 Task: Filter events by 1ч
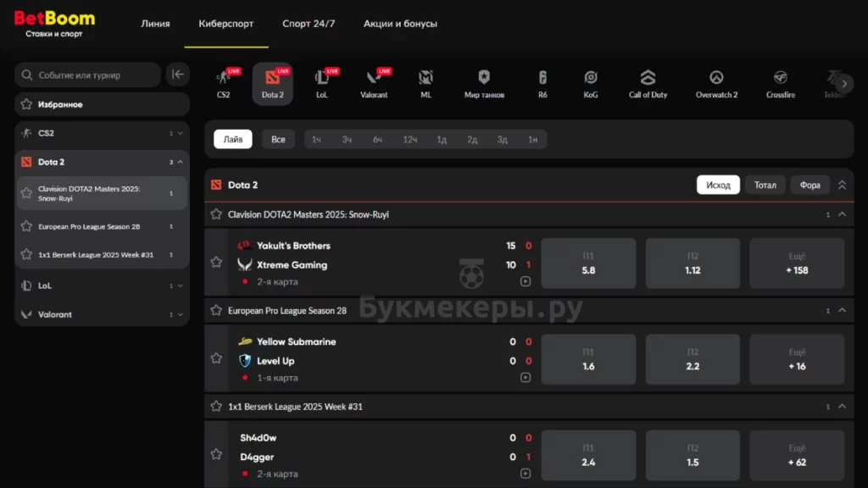pos(316,140)
